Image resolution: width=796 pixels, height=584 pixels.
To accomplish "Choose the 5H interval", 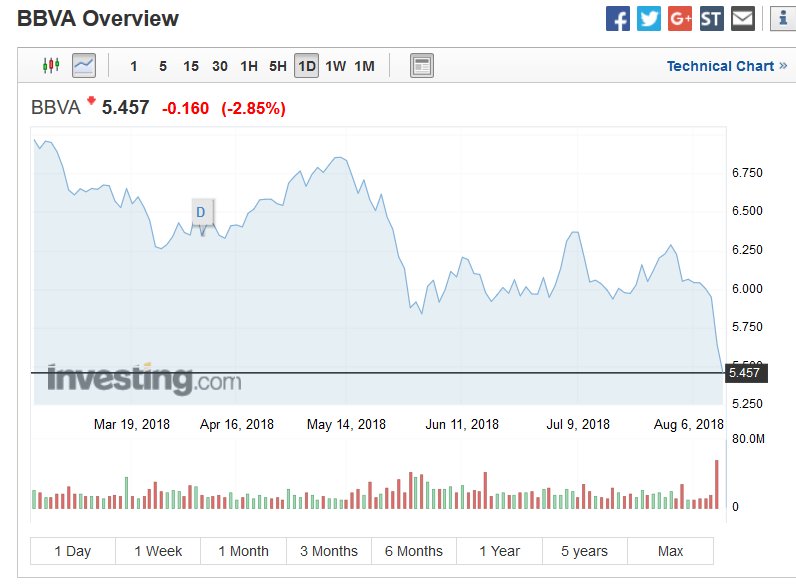I will pyautogui.click(x=278, y=66).
